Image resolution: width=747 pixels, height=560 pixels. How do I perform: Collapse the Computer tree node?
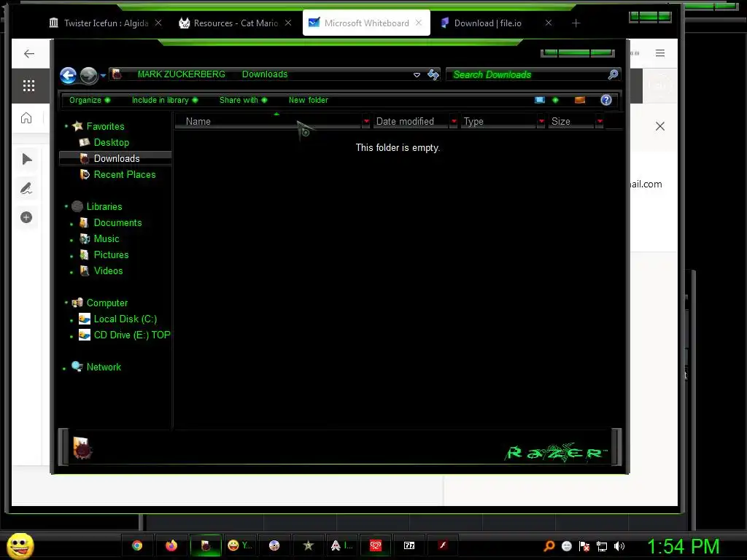click(x=66, y=303)
